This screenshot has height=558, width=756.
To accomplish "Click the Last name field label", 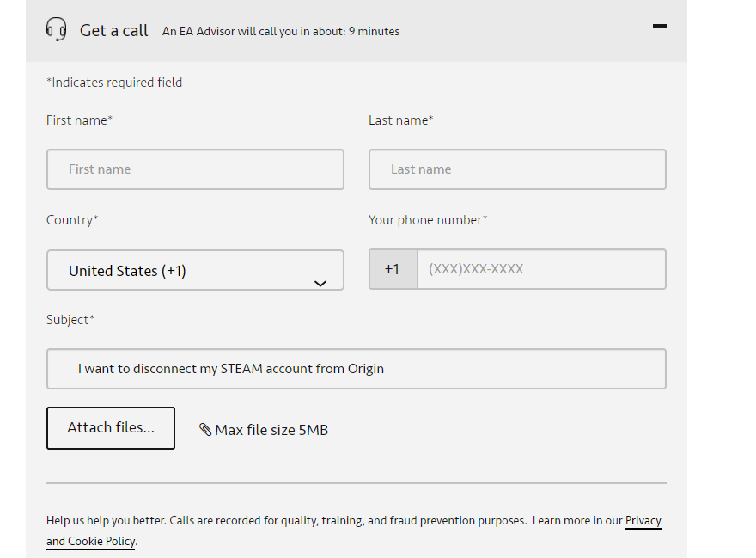I will click(400, 120).
